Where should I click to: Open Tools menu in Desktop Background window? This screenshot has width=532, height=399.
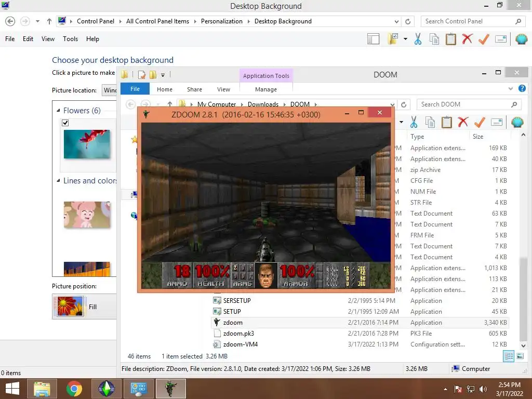click(x=70, y=39)
